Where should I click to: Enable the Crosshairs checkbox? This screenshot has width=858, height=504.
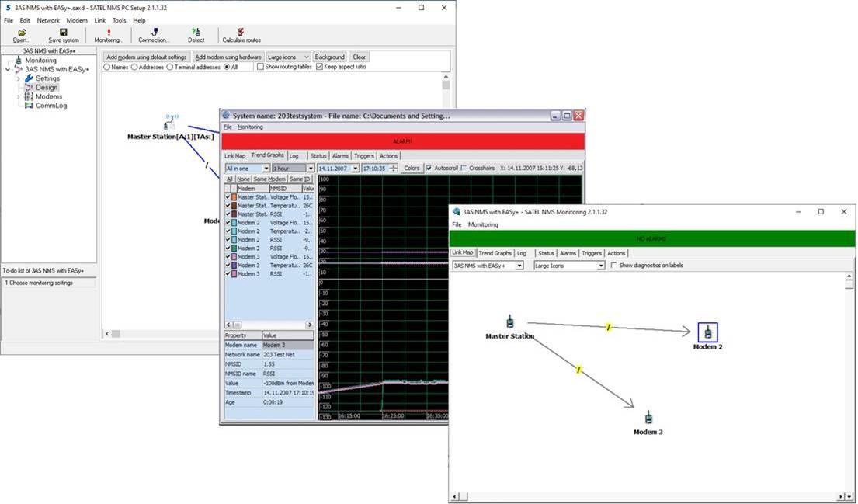pyautogui.click(x=464, y=168)
